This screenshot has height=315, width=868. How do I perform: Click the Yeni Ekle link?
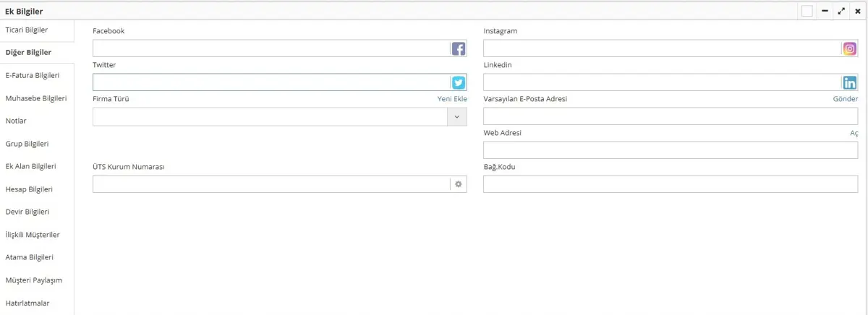pyautogui.click(x=452, y=99)
